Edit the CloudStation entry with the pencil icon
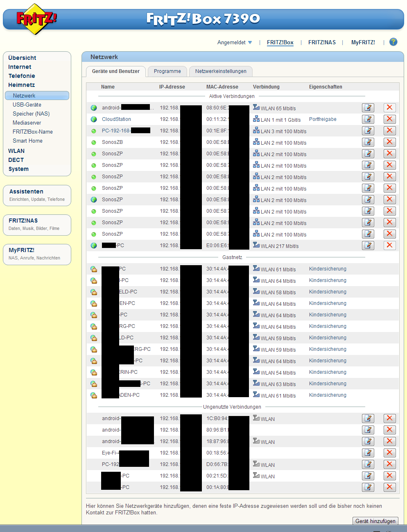The width and height of the screenshot is (407, 532). 368,119
